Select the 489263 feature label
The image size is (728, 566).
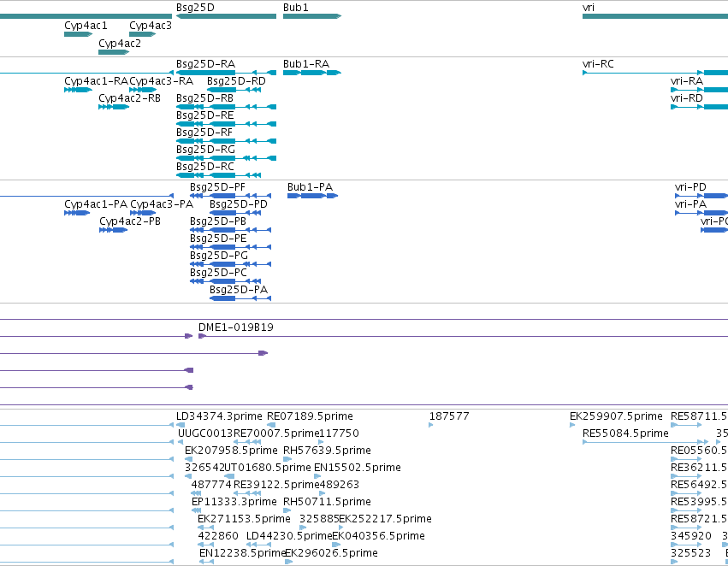tap(340, 485)
